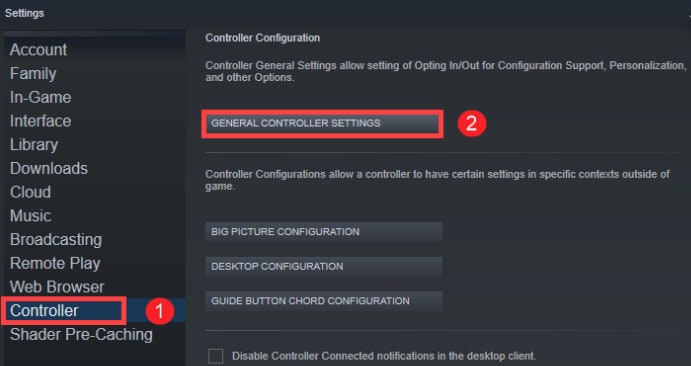Click General Controller Settings button

tap(323, 124)
